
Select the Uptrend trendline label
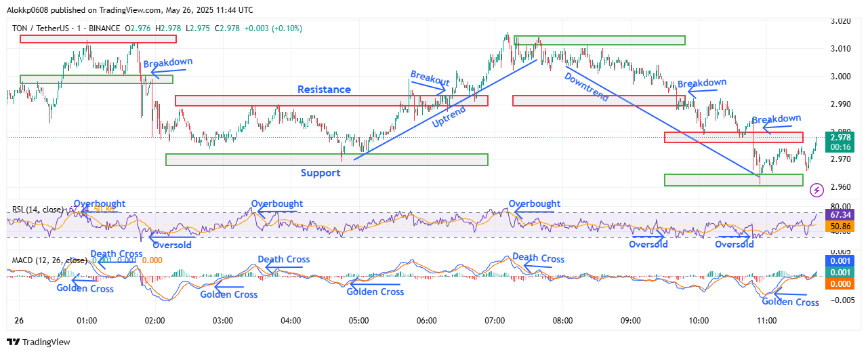[450, 116]
